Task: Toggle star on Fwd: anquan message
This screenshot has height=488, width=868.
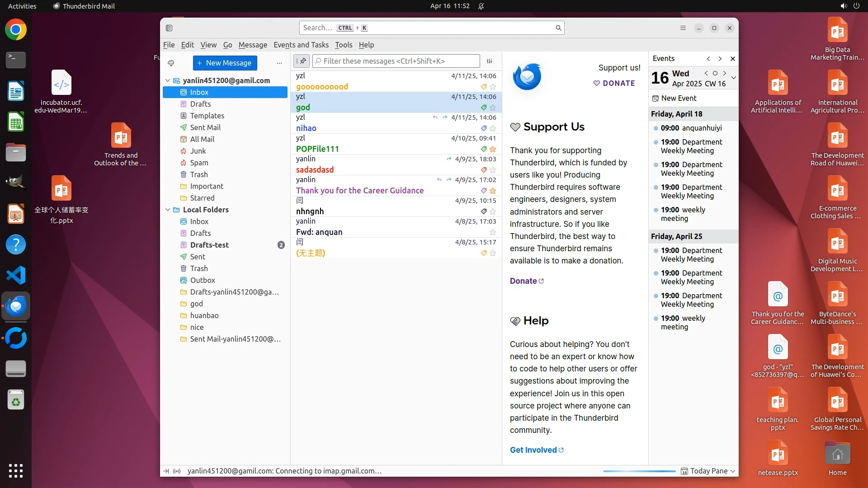Action: 493,232
